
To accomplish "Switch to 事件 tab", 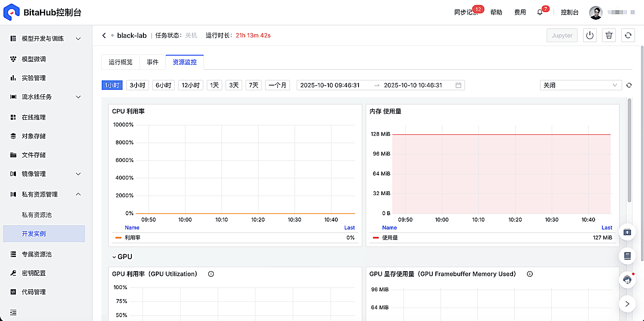I will pos(153,62).
